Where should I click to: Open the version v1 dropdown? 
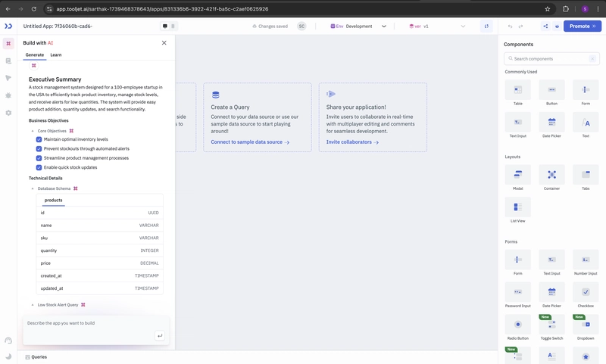[x=437, y=26]
